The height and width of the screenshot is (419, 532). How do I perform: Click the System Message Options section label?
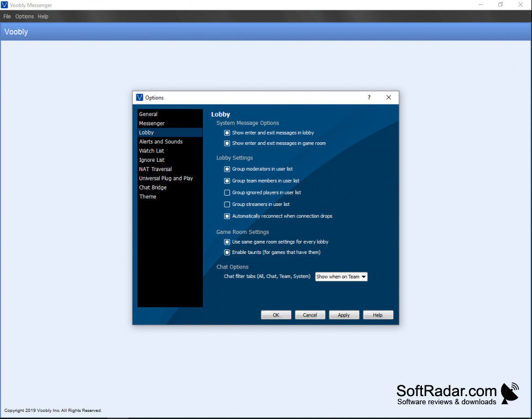247,123
